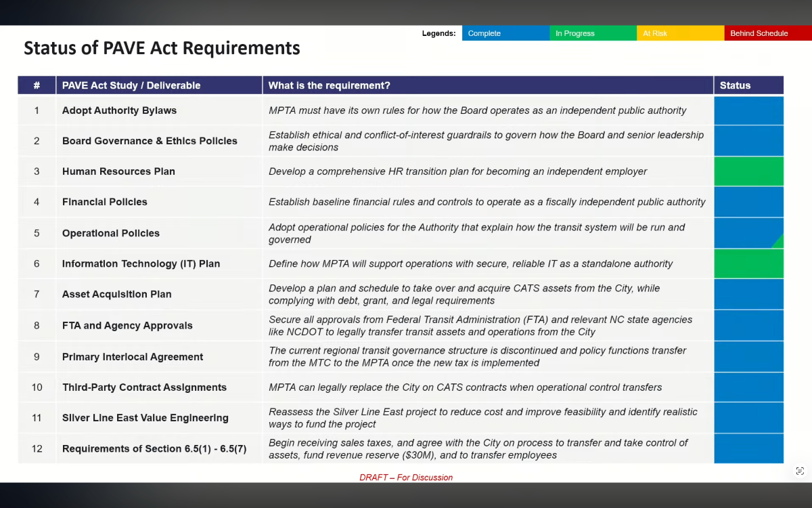This screenshot has width=812, height=508.
Task: Click the requirement starting 'MPTA must have its own rules'
Action: [x=477, y=110]
